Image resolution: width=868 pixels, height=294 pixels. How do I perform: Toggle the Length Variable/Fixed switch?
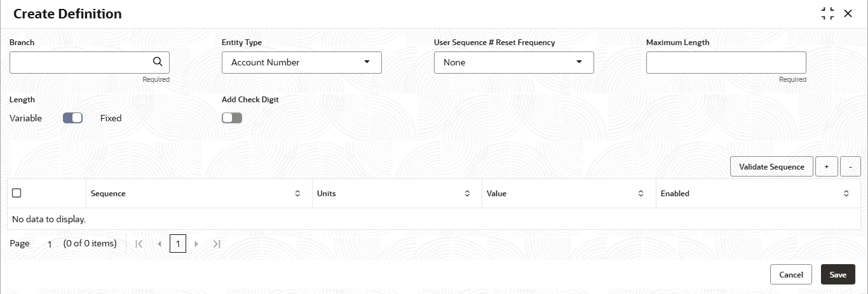pos(73,117)
